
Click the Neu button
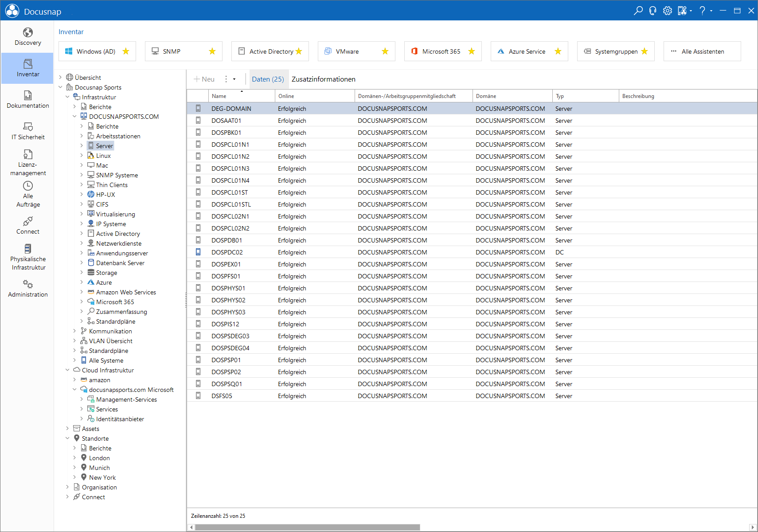point(204,79)
